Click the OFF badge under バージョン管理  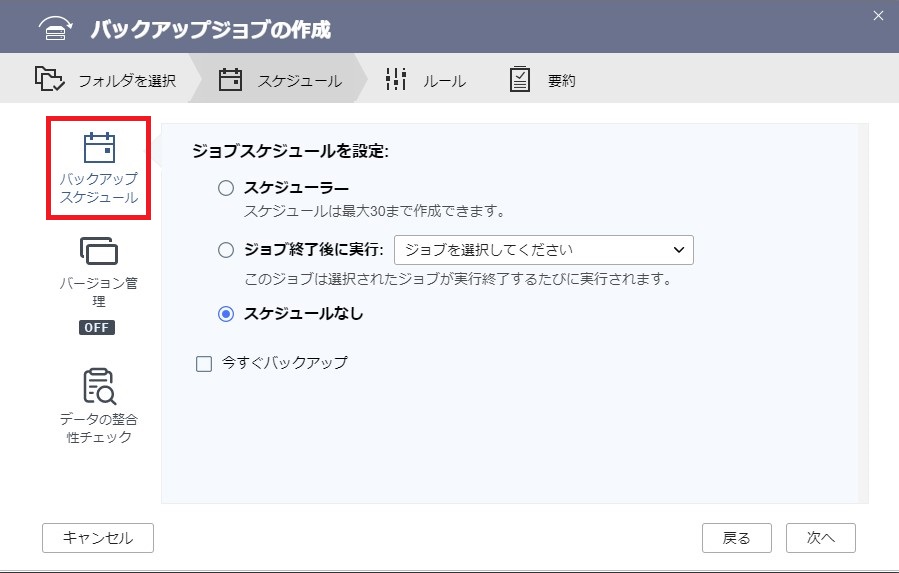point(97,328)
